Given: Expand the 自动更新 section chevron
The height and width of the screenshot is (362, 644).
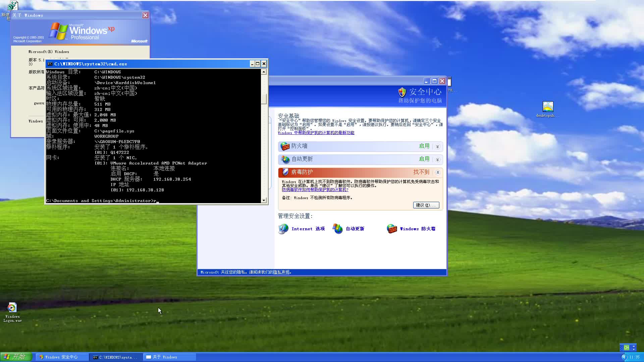Looking at the screenshot, I should pos(437,160).
